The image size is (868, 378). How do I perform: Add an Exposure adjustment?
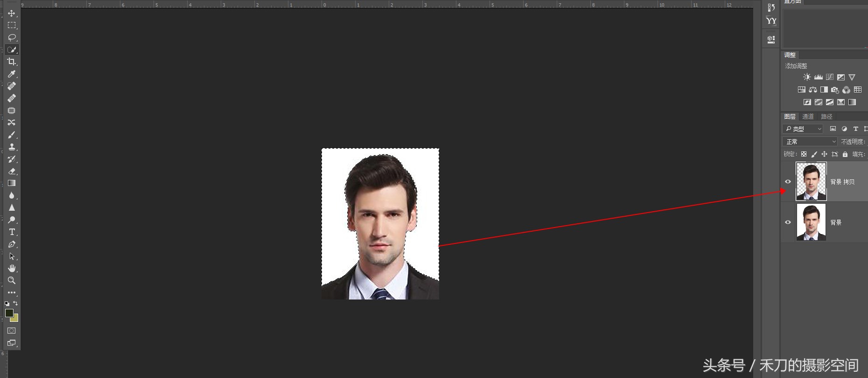point(840,77)
